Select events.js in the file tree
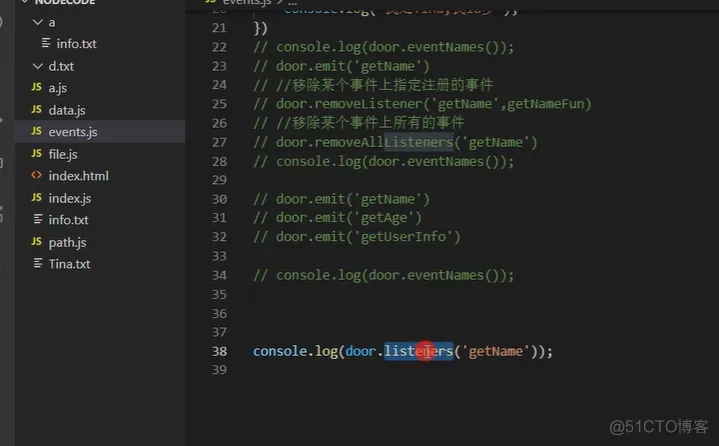 pos(100,132)
